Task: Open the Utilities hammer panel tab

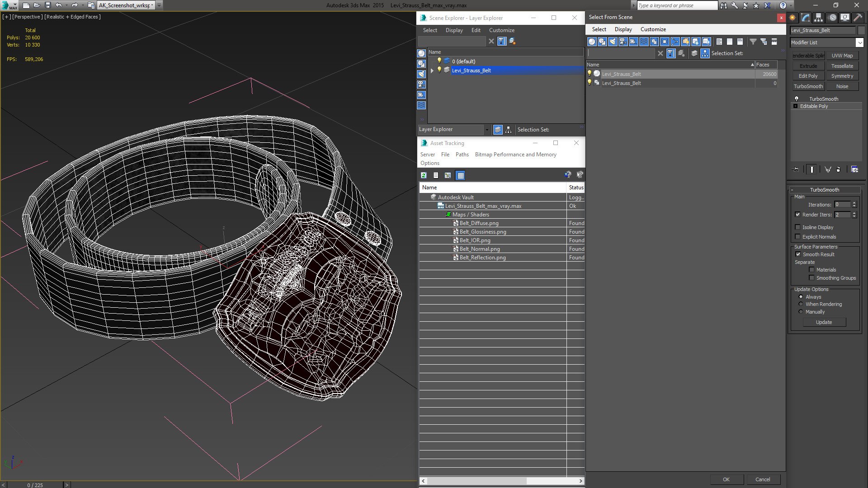Action: 858,18
